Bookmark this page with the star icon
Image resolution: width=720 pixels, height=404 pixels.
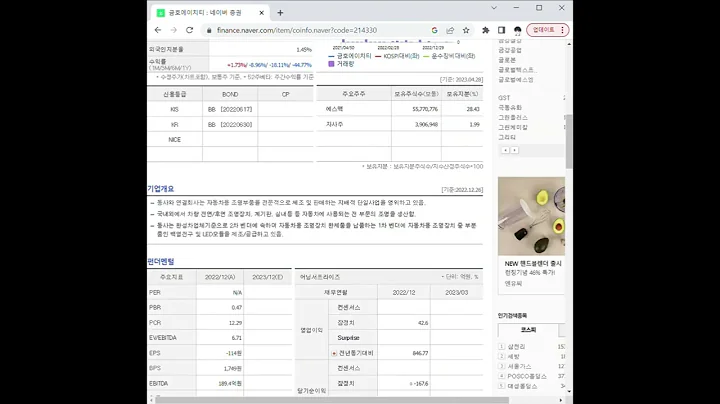point(466,30)
